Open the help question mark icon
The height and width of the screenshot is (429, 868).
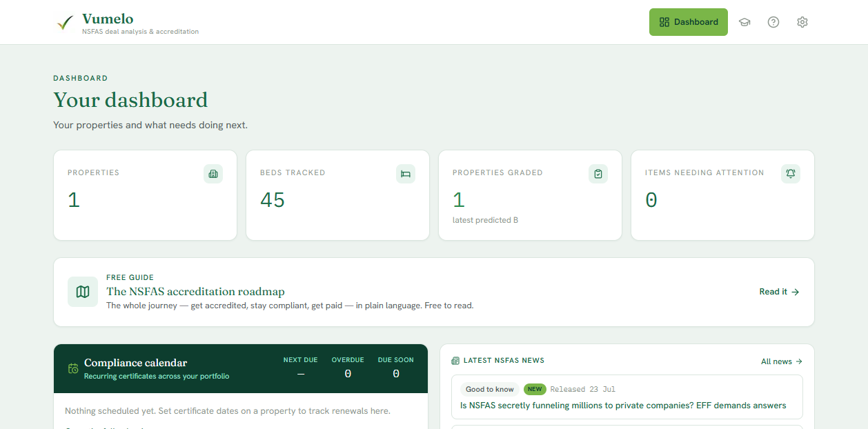[773, 22]
